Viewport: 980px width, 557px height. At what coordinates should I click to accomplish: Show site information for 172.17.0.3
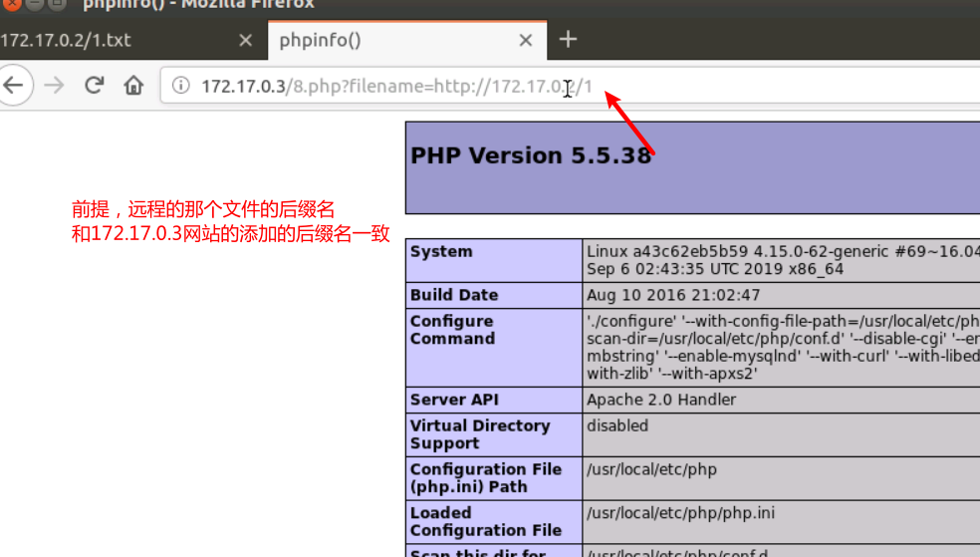click(180, 85)
